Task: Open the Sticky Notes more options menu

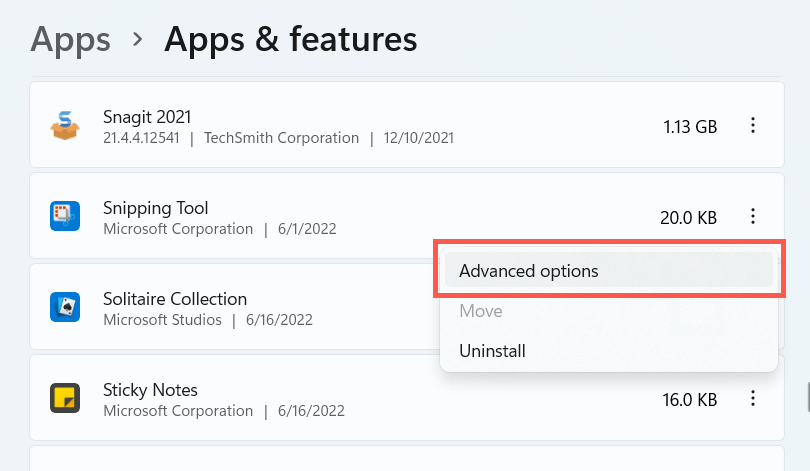Action: pyautogui.click(x=753, y=398)
